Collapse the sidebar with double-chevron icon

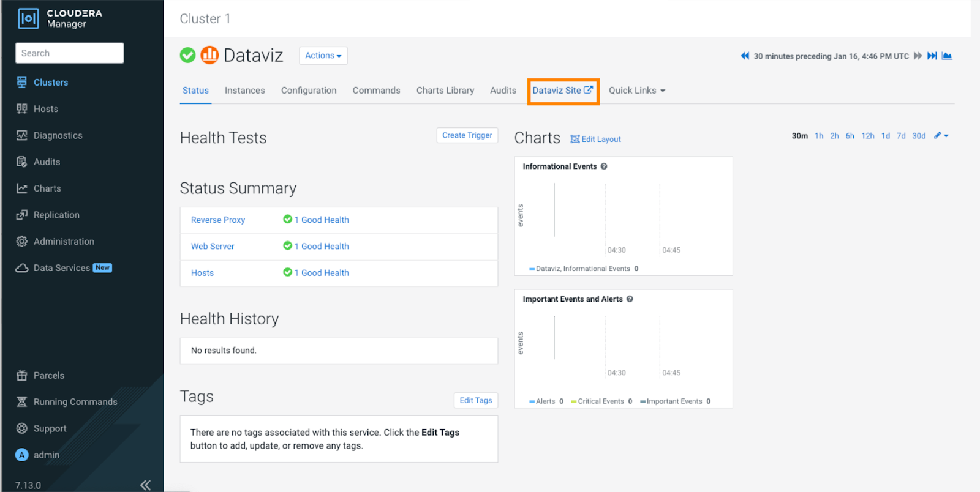[145, 485]
